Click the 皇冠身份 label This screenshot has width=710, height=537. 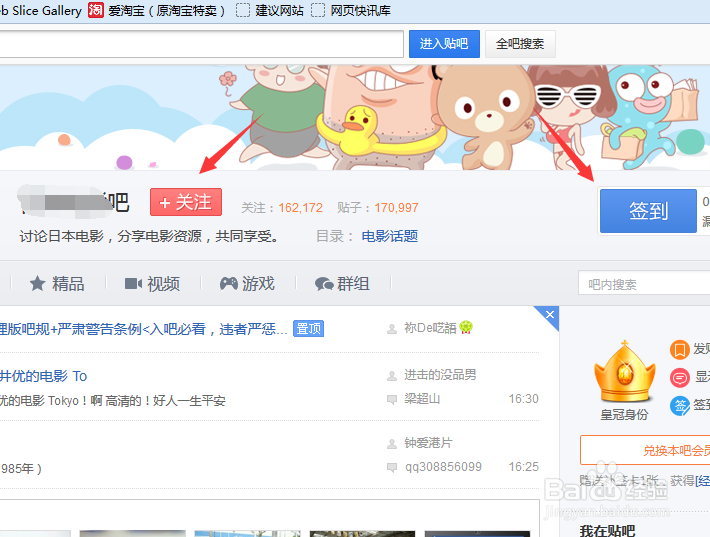coord(624,414)
